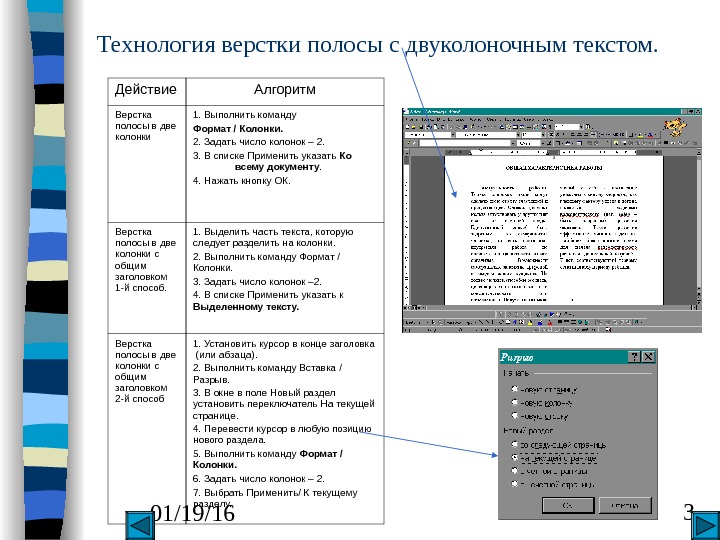Select С четной страницы radio button
Screen dimensions: 720x540
point(515,471)
